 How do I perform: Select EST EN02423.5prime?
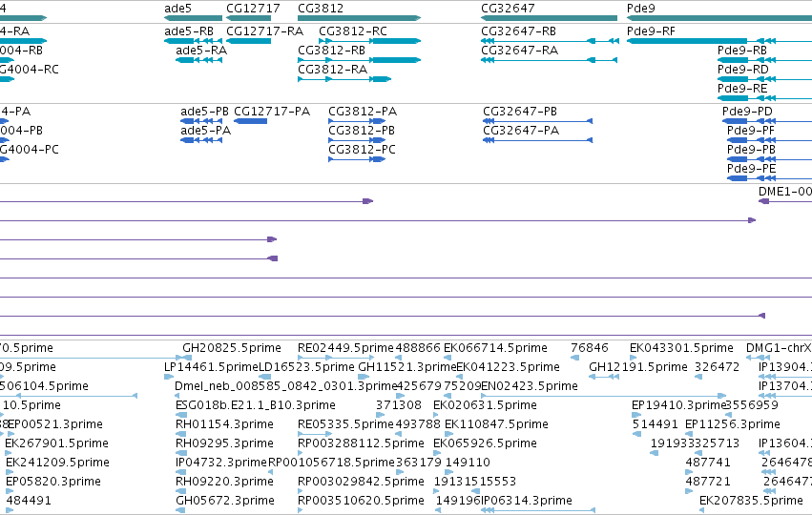pos(530,386)
